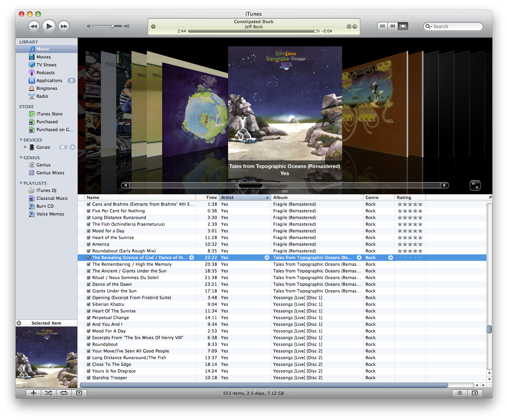Open Ringtones library

(47, 88)
